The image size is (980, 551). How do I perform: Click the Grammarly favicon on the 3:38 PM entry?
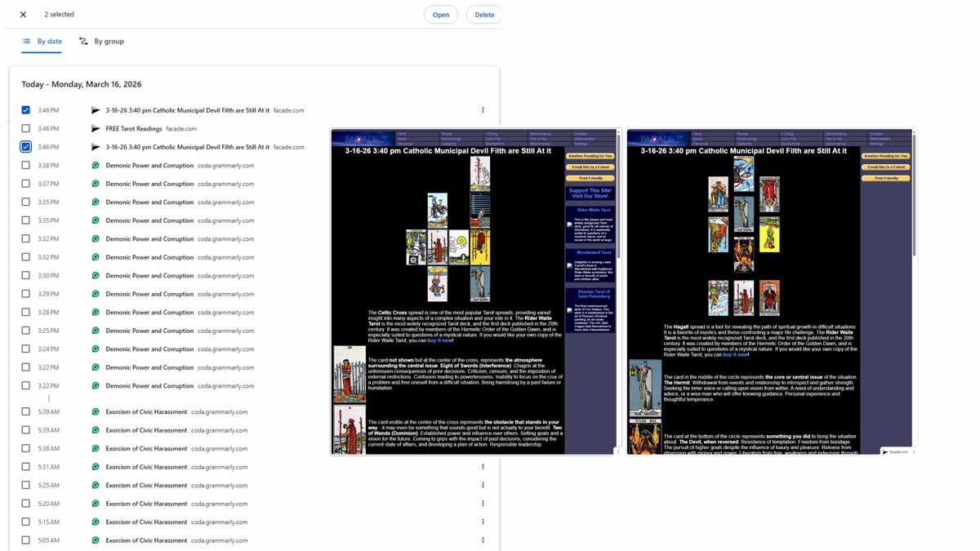click(96, 166)
